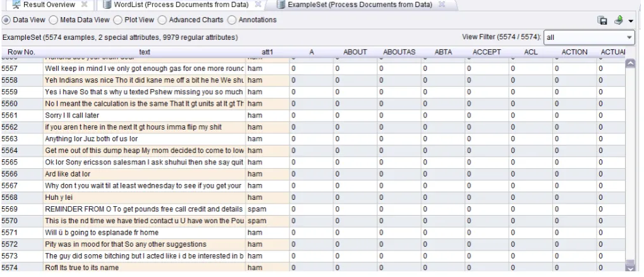Click the ExampleSet tab database icon

click(x=281, y=4)
